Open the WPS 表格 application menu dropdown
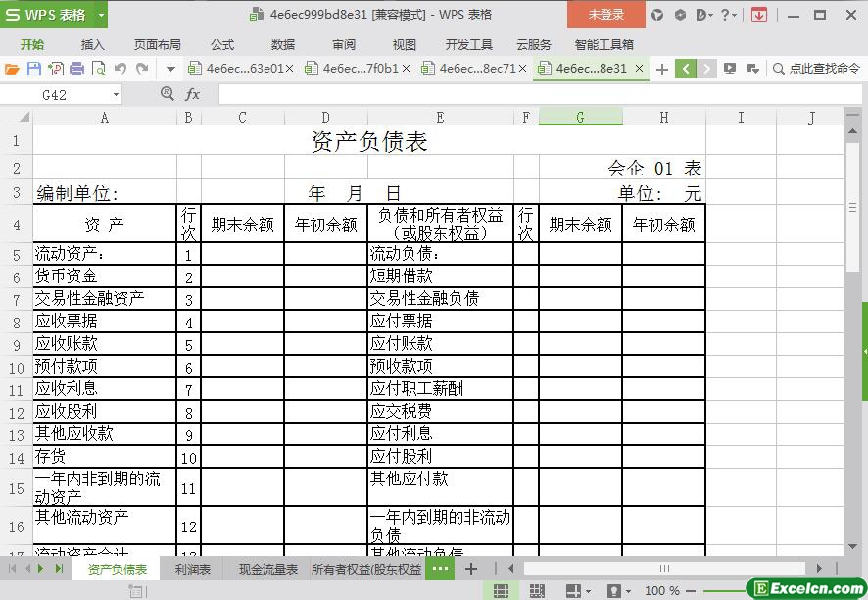 101,15
